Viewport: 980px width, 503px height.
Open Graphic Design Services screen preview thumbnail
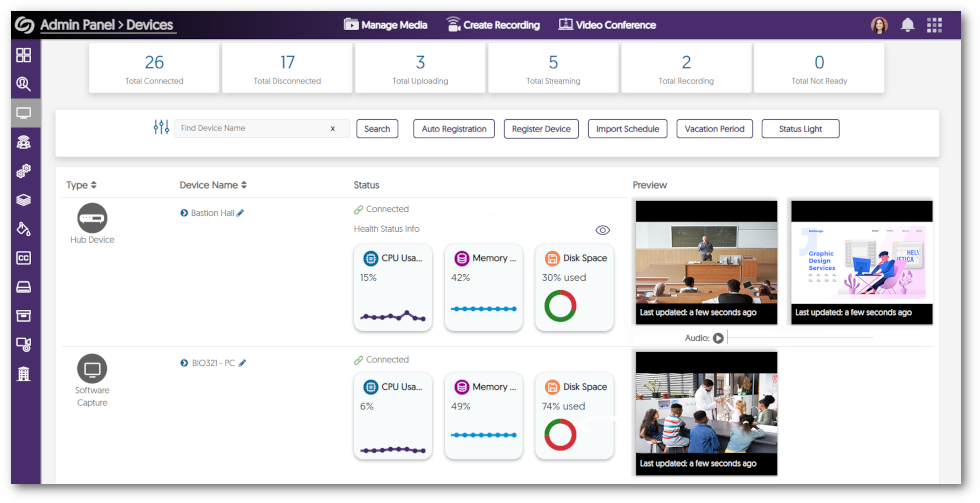point(862,262)
